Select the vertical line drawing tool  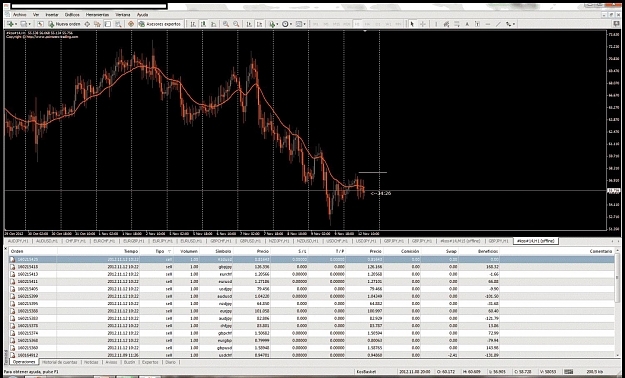point(436,24)
